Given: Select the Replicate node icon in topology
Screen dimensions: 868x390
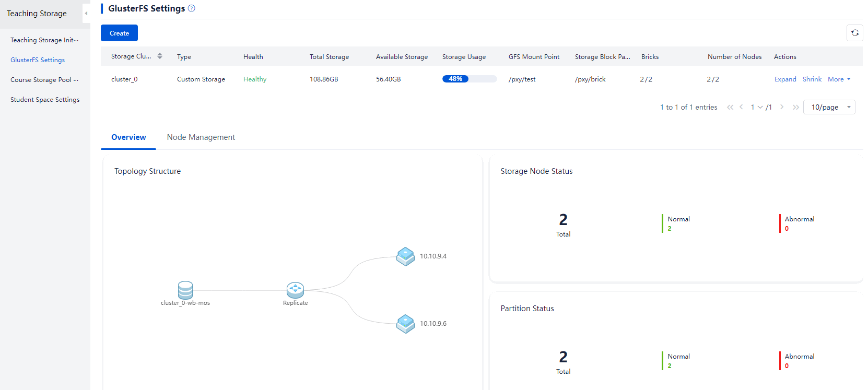Looking at the screenshot, I should point(295,290).
